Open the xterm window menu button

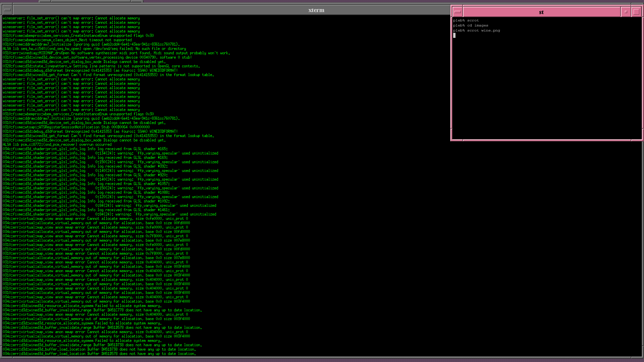(7, 10)
